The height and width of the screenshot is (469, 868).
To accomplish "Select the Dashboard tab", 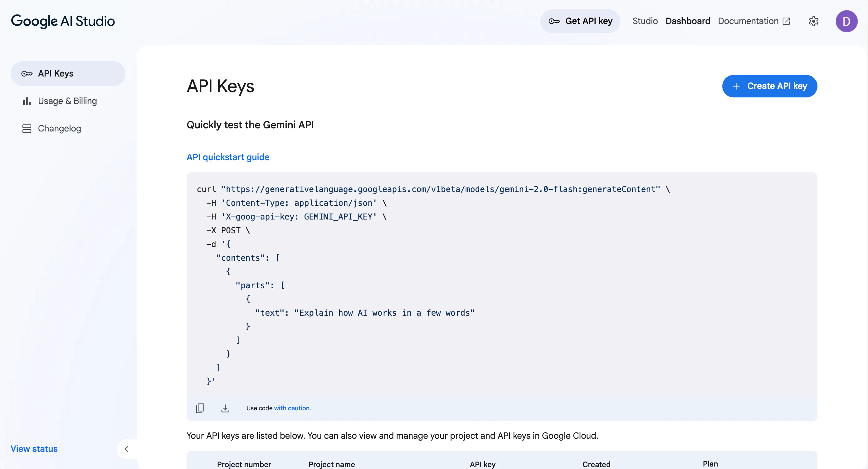I will coord(688,21).
